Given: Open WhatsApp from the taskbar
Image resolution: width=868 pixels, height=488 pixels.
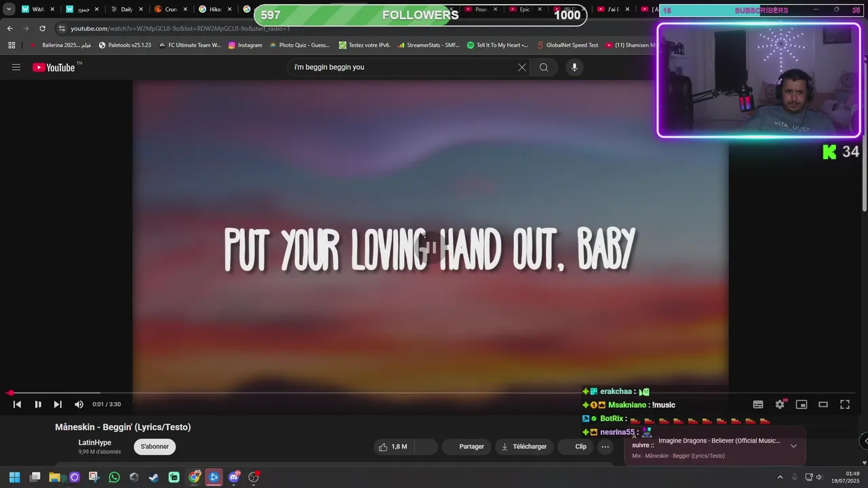Looking at the screenshot, I should tap(114, 477).
